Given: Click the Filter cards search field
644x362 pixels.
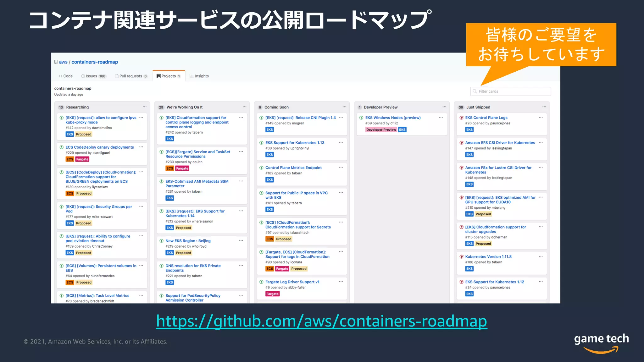Looking at the screenshot, I should [x=511, y=91].
